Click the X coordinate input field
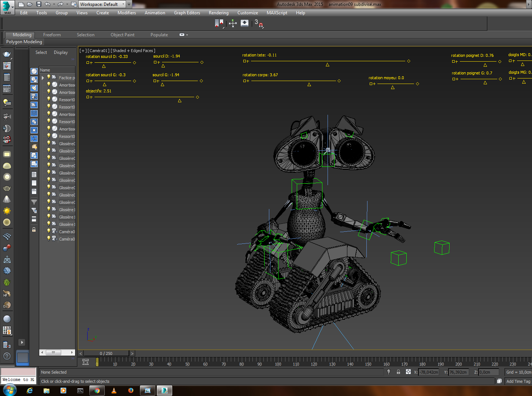Image resolution: width=532 pixels, height=396 pixels. point(429,372)
